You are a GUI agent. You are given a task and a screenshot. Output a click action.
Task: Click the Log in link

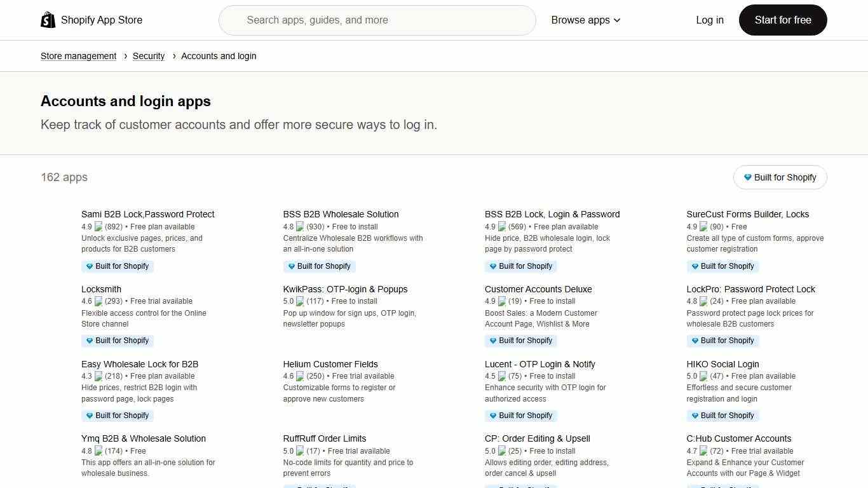710,20
